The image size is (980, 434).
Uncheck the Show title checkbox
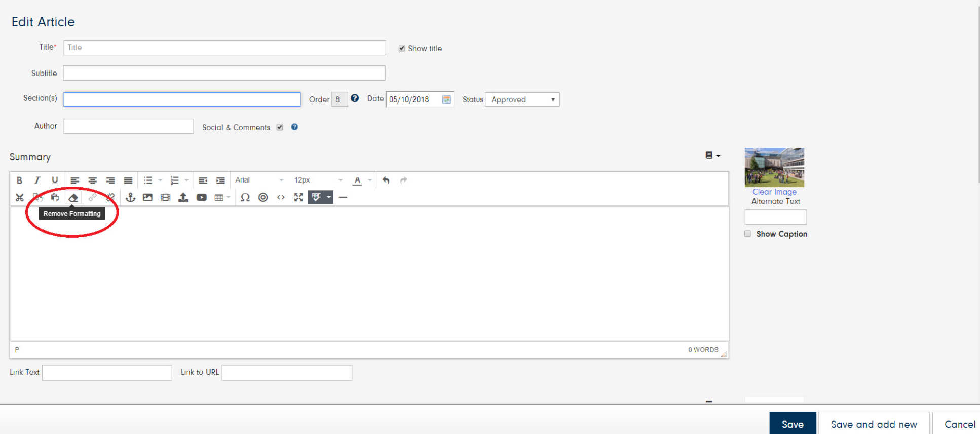[x=402, y=48]
